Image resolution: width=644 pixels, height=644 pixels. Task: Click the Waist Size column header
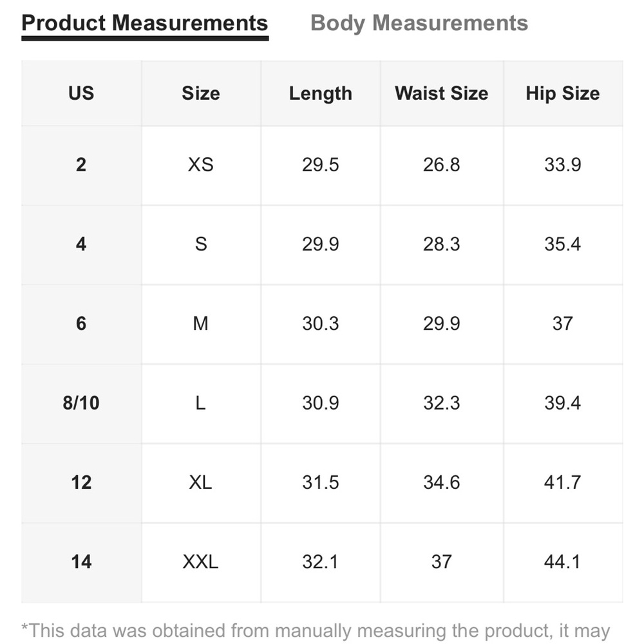coord(442,93)
